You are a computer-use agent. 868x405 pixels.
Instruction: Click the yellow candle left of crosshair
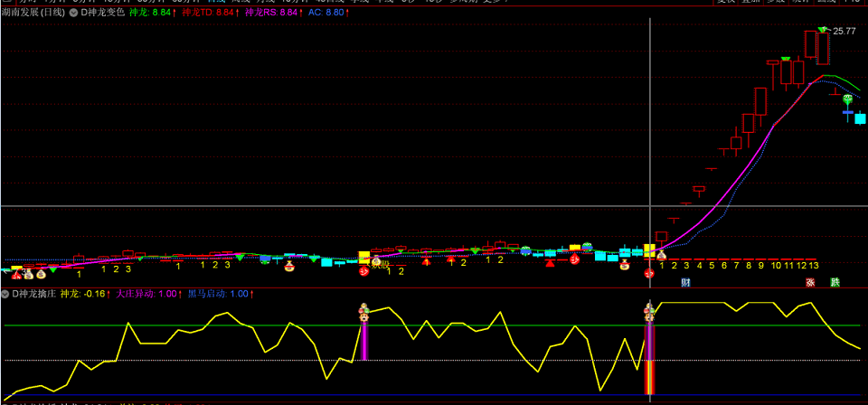648,250
